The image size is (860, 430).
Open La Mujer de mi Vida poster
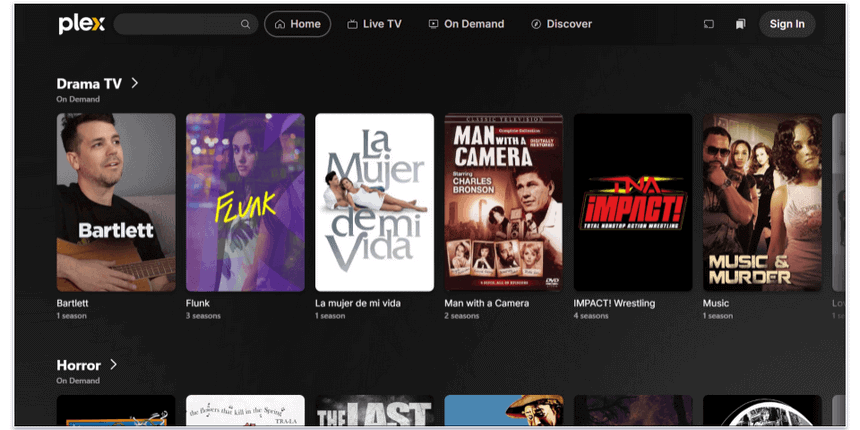point(375,202)
